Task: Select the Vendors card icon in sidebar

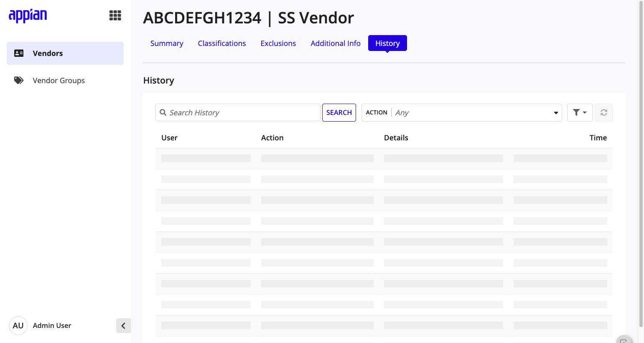Action: pos(19,53)
